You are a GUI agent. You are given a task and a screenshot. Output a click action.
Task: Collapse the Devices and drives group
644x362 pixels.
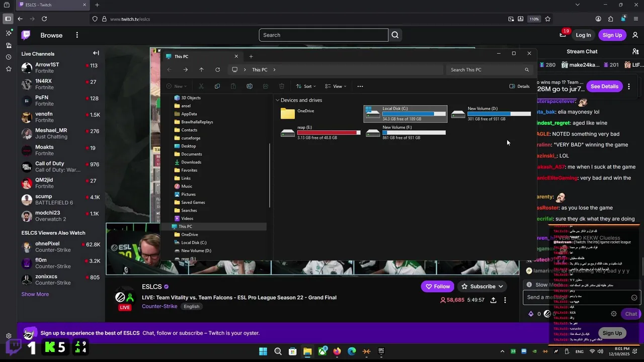[x=277, y=100]
